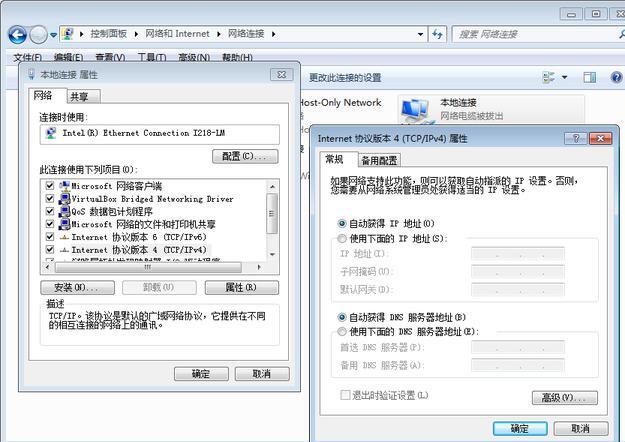
Task: Click the 高级(V)... button
Action: pos(565,397)
